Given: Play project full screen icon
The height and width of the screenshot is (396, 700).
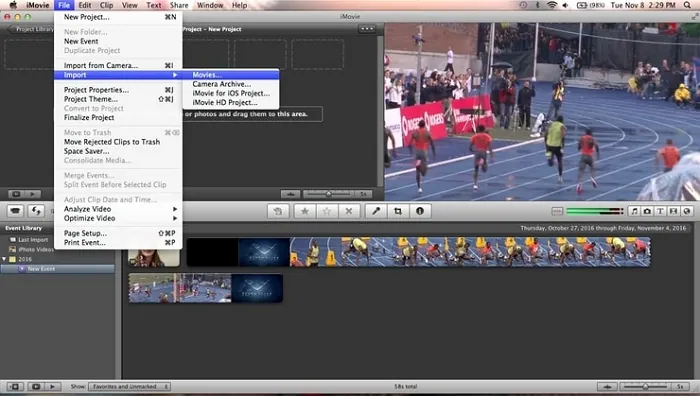Looking at the screenshot, I should pos(16,194).
